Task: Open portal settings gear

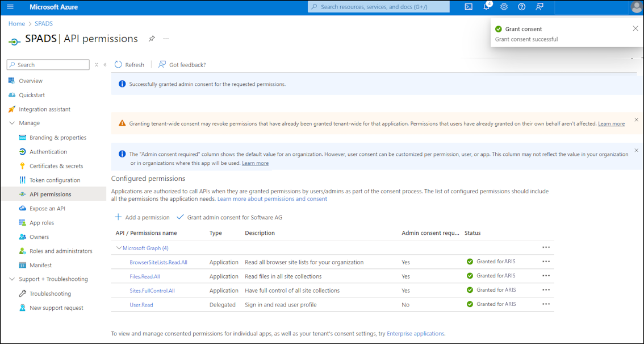Action: (x=504, y=7)
